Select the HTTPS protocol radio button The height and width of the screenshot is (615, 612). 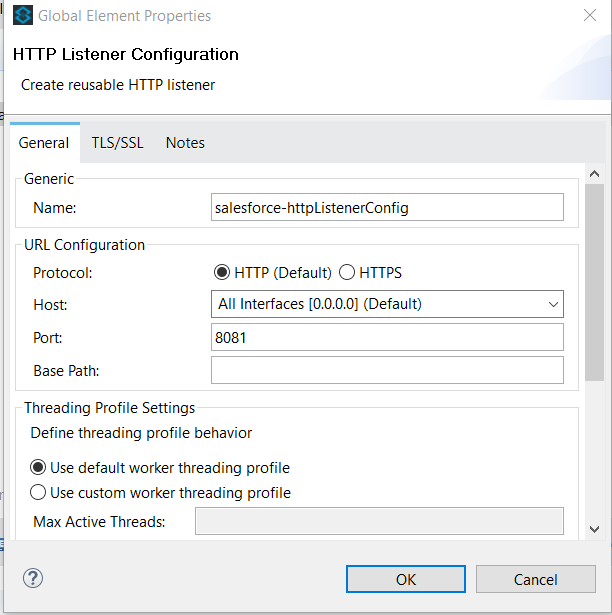tap(348, 272)
